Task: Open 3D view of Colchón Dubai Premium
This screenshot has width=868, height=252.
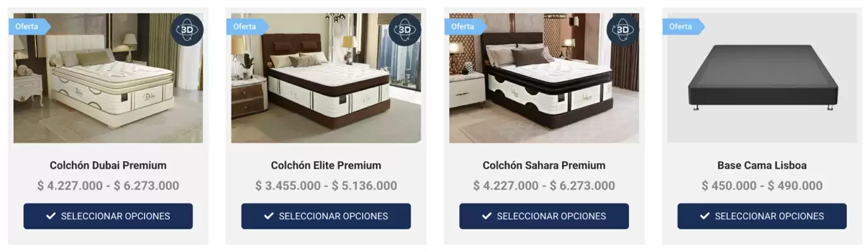Action: pos(186,30)
